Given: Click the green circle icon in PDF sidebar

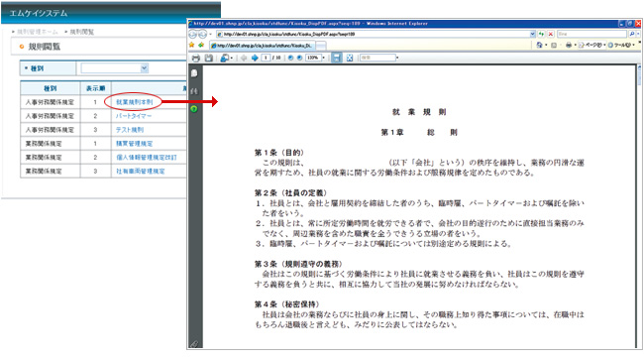Looking at the screenshot, I should (194, 109).
